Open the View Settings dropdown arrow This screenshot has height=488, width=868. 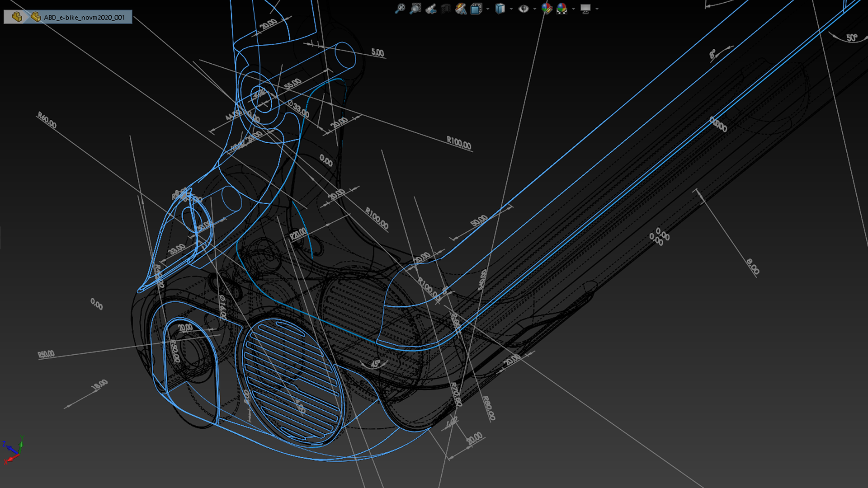click(x=597, y=9)
